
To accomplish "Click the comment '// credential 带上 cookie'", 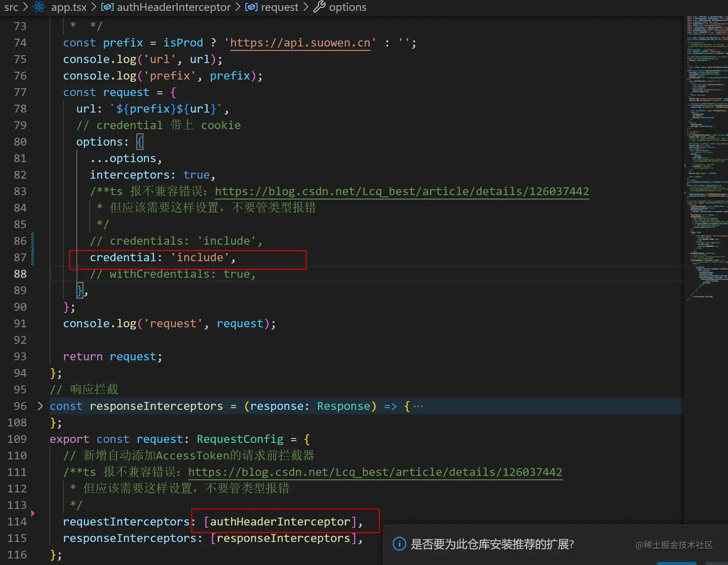I will pyautogui.click(x=158, y=125).
